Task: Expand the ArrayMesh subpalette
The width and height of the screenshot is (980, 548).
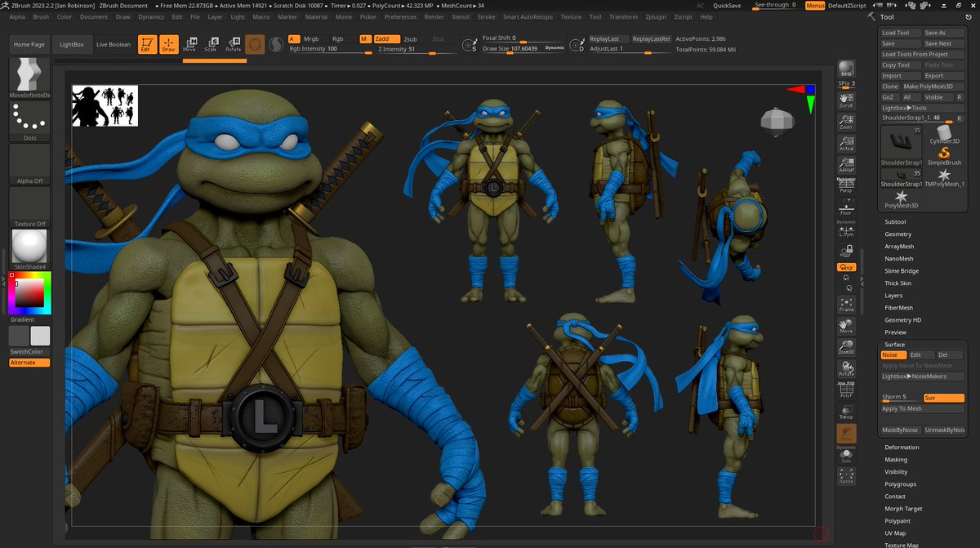Action: (899, 247)
